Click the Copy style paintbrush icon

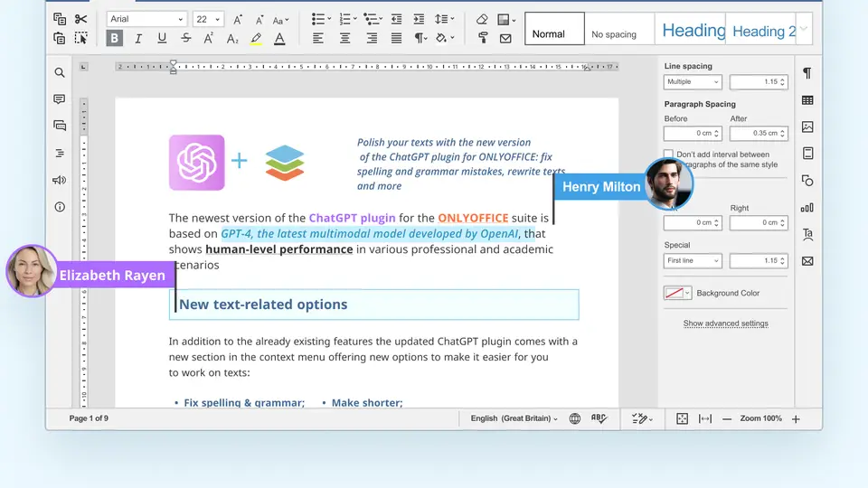pyautogui.click(x=483, y=38)
